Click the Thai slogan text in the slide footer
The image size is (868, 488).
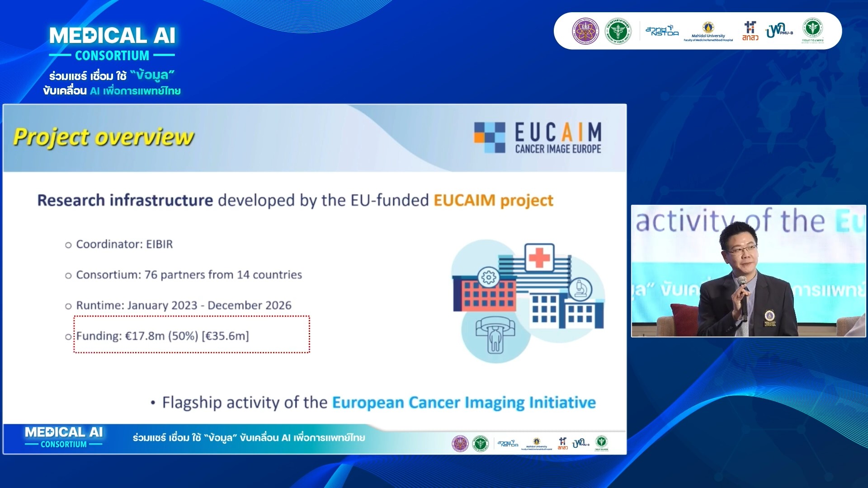(x=249, y=437)
